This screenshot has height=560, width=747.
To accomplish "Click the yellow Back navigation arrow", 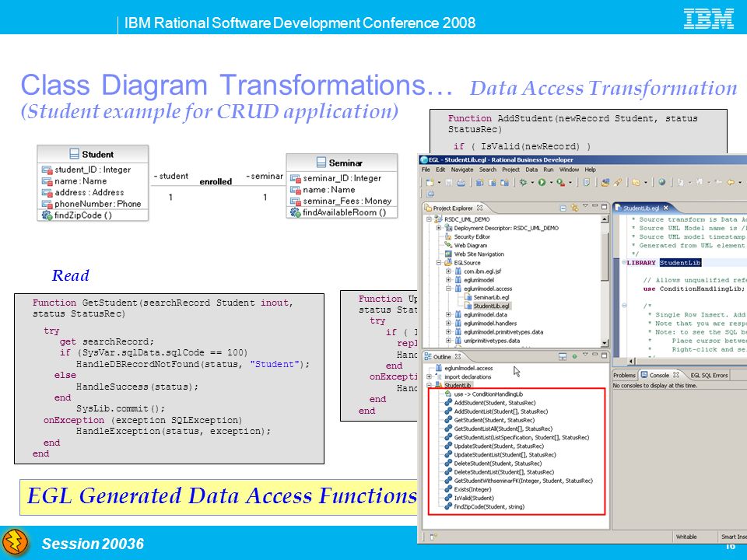I will point(731,182).
